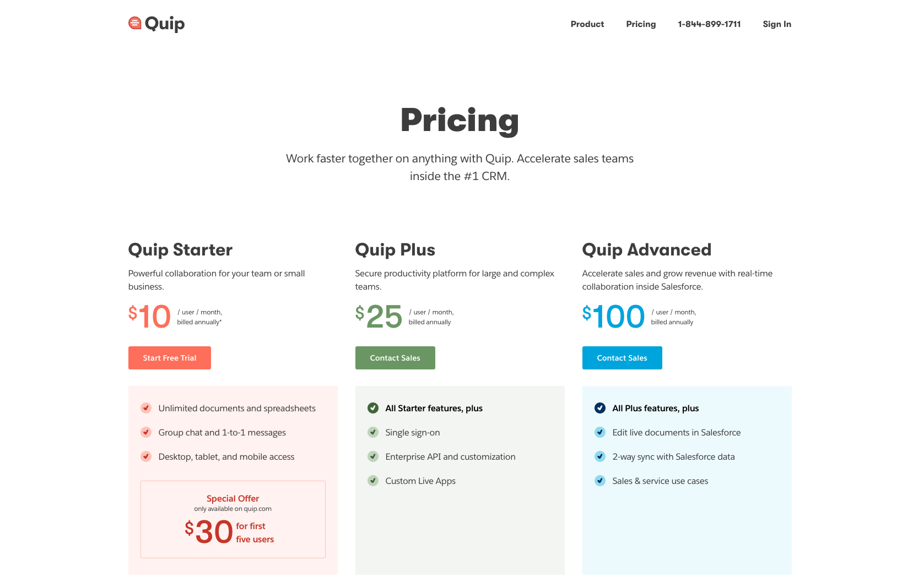Click checkmark icon next to 2-way sync feature

click(x=600, y=456)
